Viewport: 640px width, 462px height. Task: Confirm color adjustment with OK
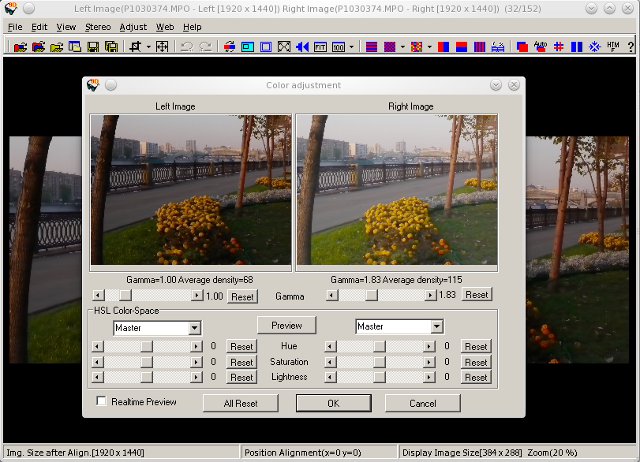point(333,403)
